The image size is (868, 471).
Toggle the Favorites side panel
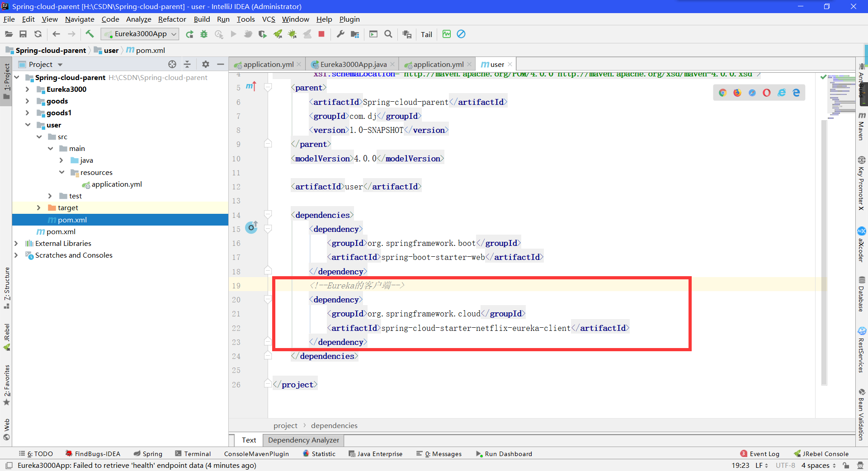pyautogui.click(x=6, y=385)
